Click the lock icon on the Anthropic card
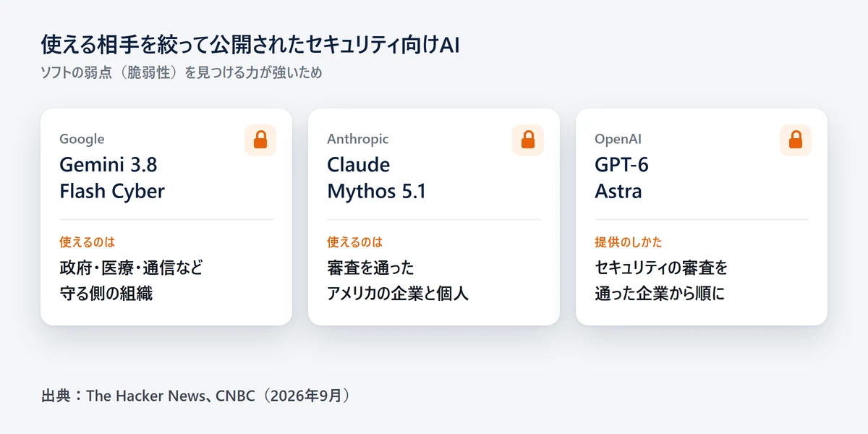Image resolution: width=868 pixels, height=434 pixels. tap(528, 140)
